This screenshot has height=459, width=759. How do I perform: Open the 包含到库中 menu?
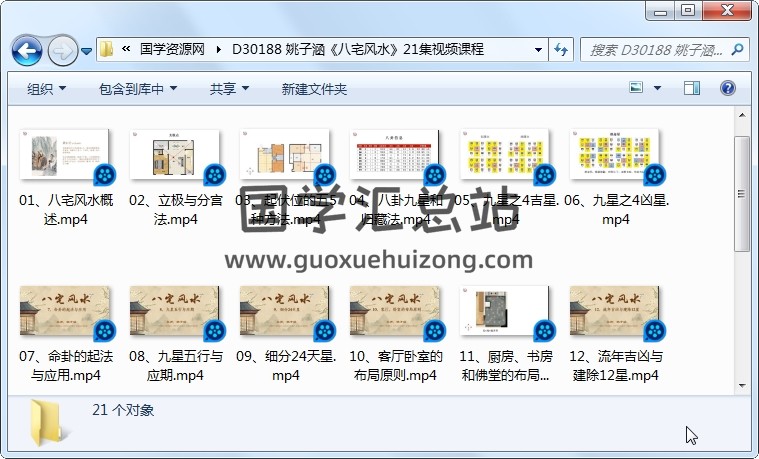tap(138, 89)
